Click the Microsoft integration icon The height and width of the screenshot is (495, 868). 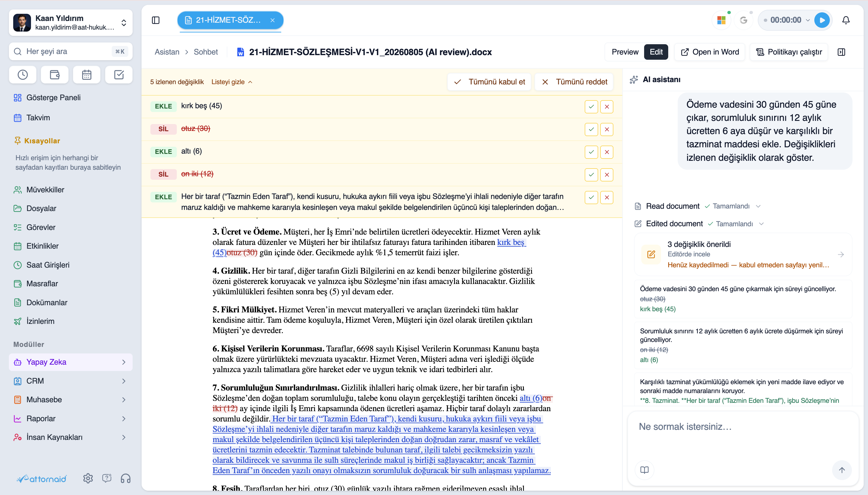(x=721, y=20)
